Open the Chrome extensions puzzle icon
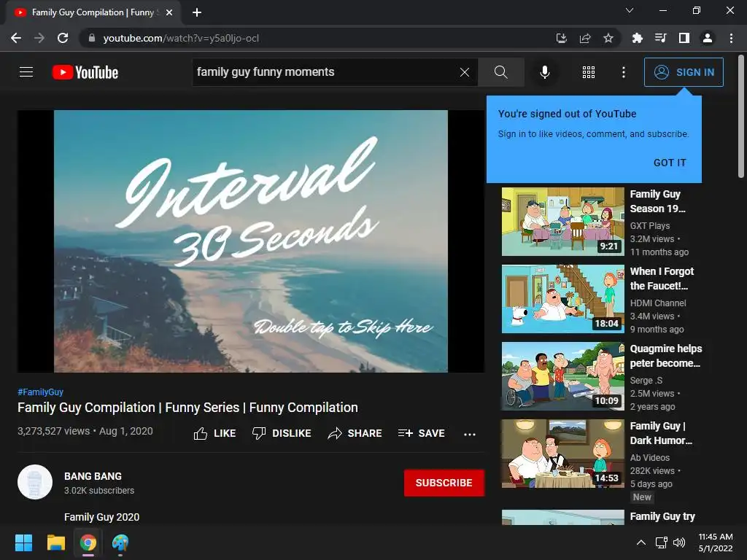 (x=637, y=38)
